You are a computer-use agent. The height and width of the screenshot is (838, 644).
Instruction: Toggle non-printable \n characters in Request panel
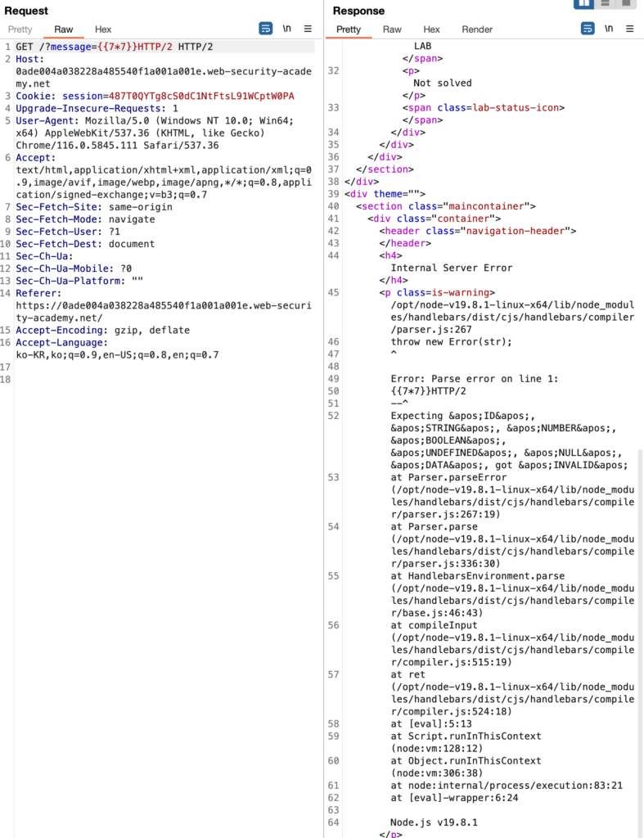pos(287,29)
